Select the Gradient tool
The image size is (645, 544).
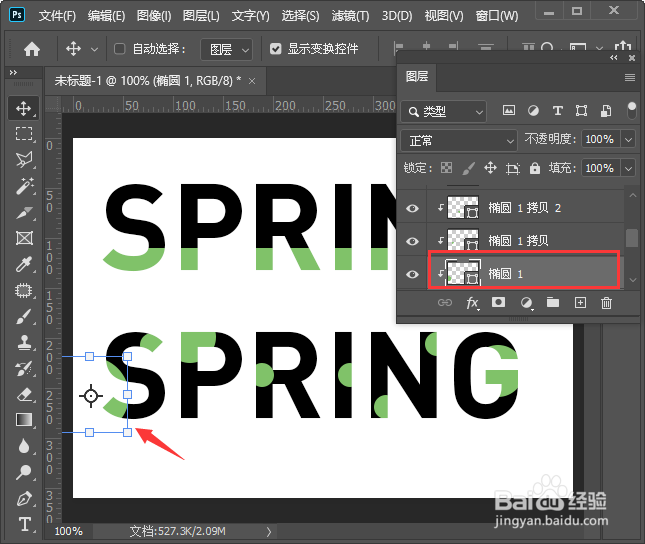(x=23, y=420)
